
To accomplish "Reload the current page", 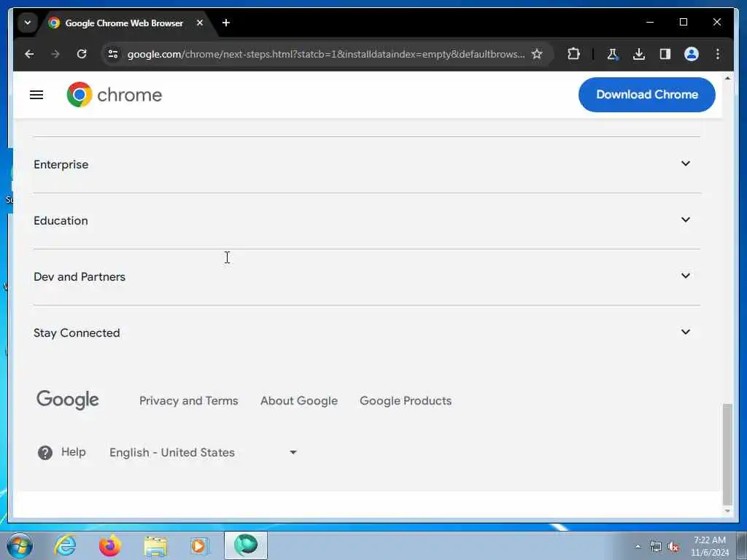I will [82, 54].
